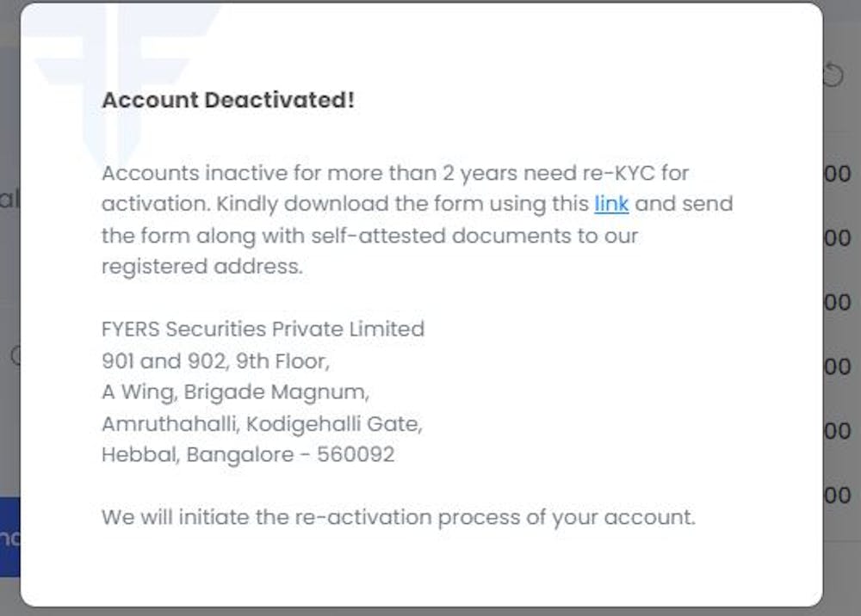The width and height of the screenshot is (861, 616).
Task: Click the A Wing, Brigade Magnum line
Action: click(236, 391)
